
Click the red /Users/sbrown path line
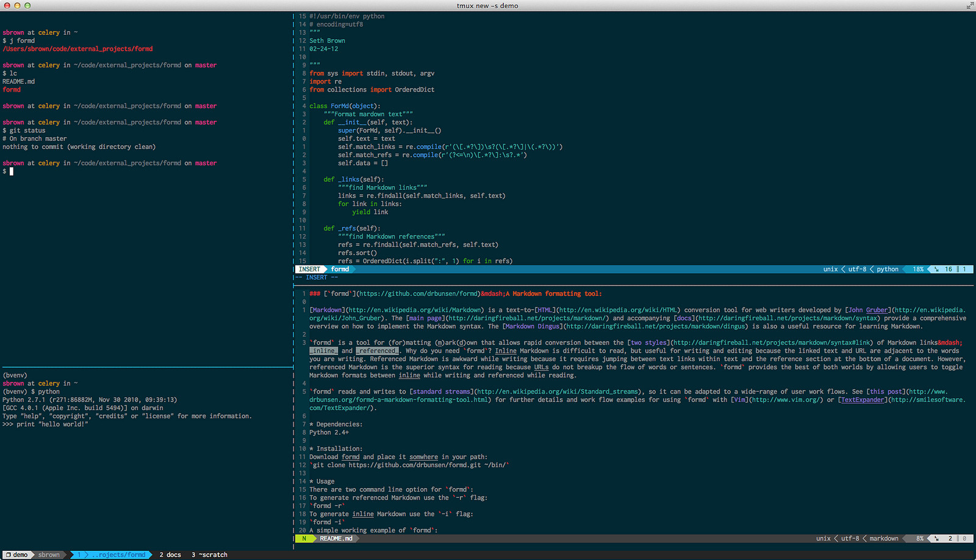point(77,49)
